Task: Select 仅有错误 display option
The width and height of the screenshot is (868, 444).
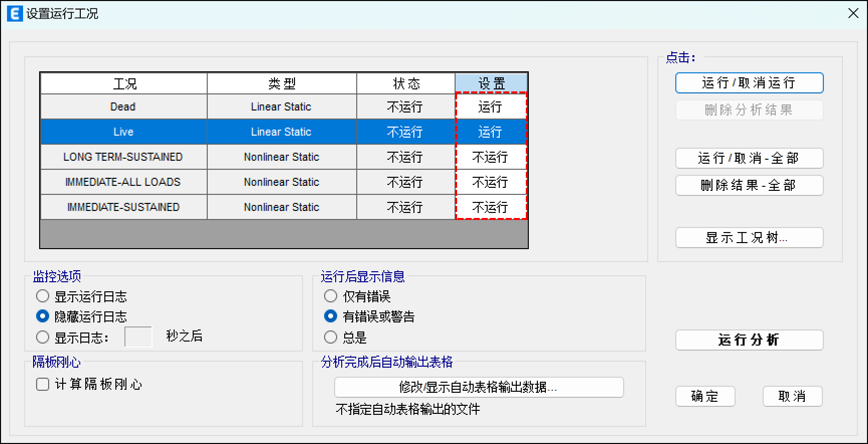Action: pyautogui.click(x=331, y=296)
